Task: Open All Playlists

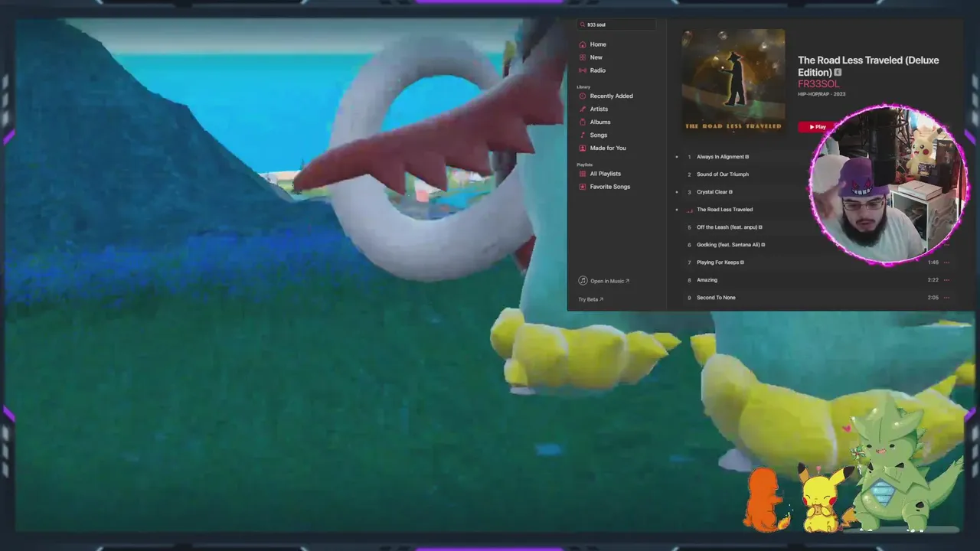Action: pyautogui.click(x=606, y=174)
